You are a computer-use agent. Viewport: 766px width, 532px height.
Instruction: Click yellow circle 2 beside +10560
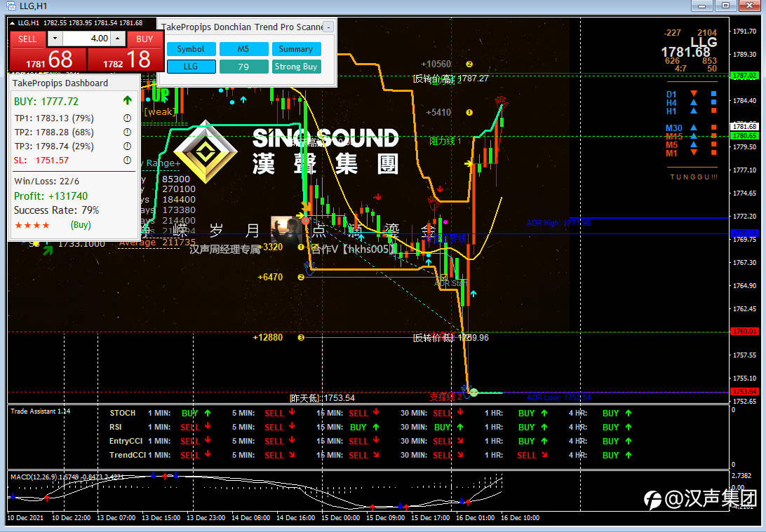click(469, 64)
